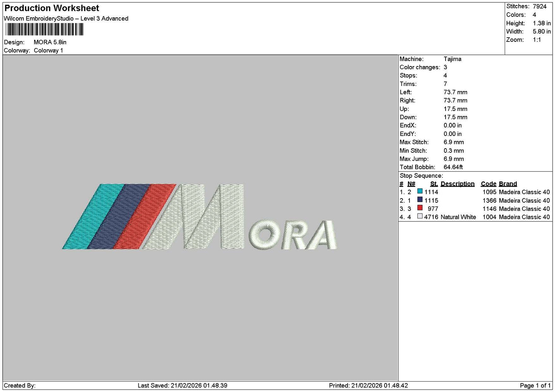Click the EndX value '0.00 in'

tap(453, 126)
